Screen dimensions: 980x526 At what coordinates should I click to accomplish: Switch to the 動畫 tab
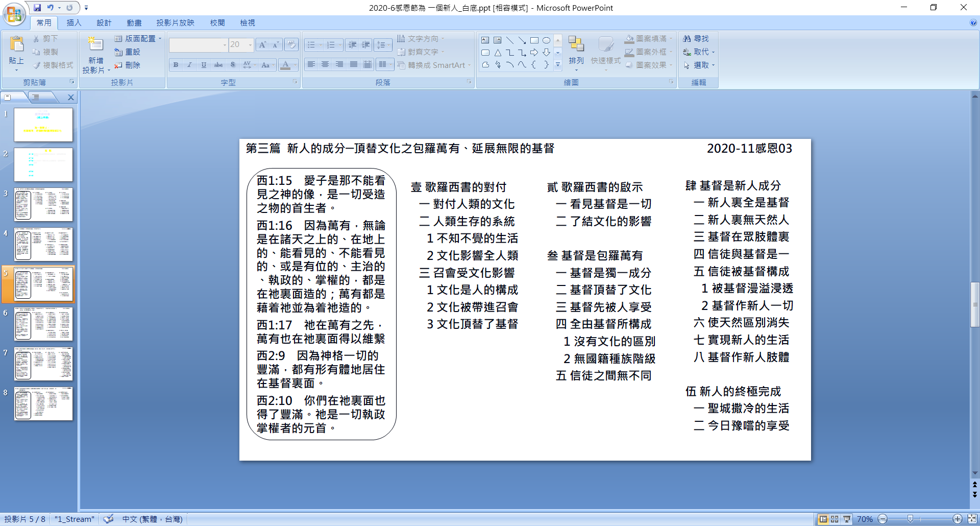134,23
